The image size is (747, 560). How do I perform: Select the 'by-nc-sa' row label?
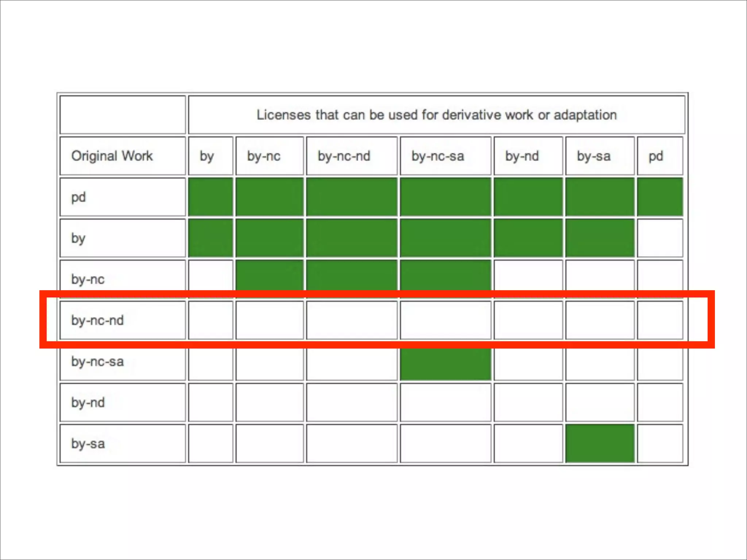97,361
